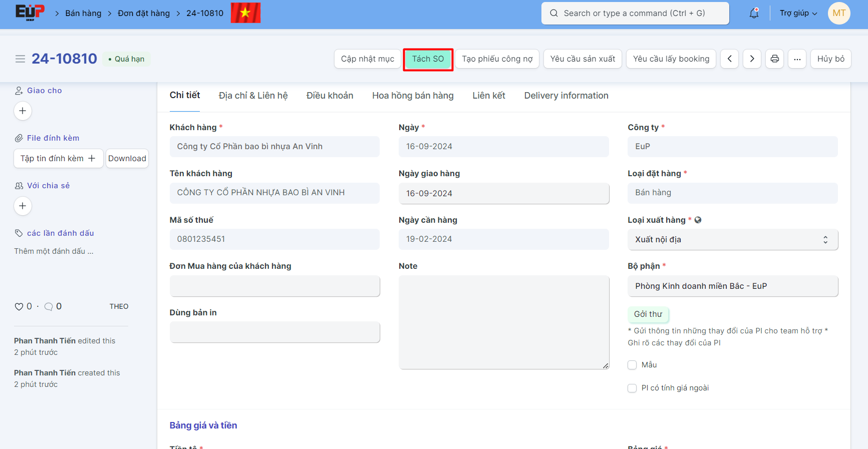Open the notifications bell
Screen dimensions: 868x449
click(754, 14)
